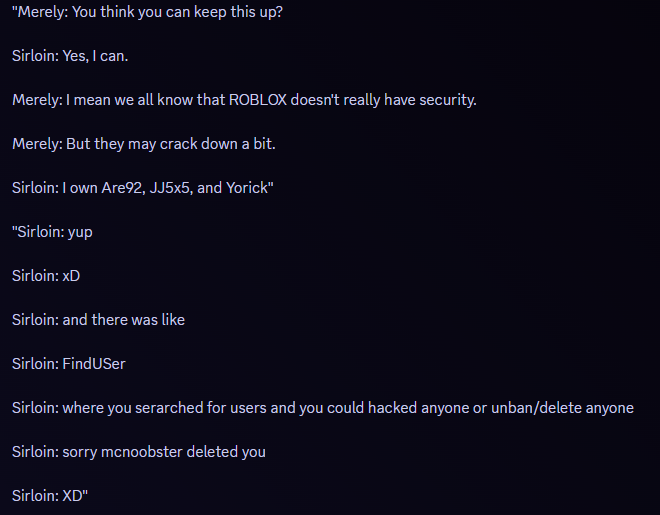Click the line 'Sirloin: yup'

pos(52,232)
